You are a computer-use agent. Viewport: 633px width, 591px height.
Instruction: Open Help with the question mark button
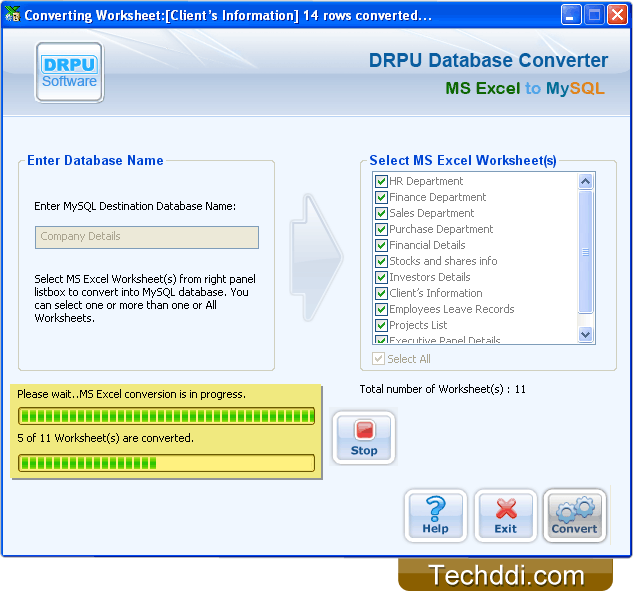coord(436,516)
